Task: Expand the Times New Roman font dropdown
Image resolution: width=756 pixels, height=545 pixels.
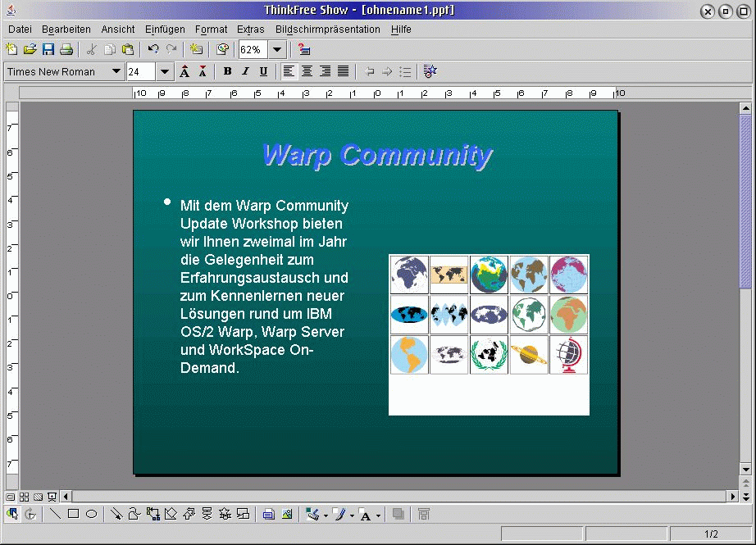Action: tap(116, 72)
